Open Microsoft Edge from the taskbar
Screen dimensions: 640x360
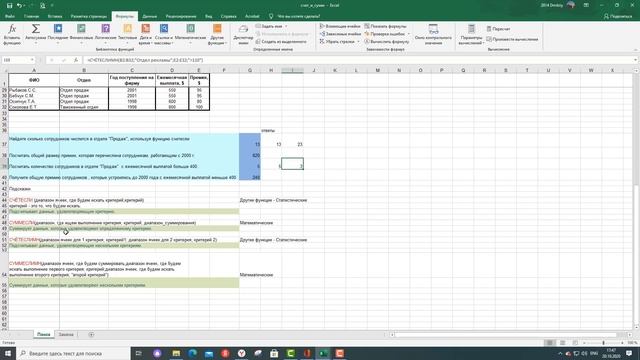coord(192,353)
